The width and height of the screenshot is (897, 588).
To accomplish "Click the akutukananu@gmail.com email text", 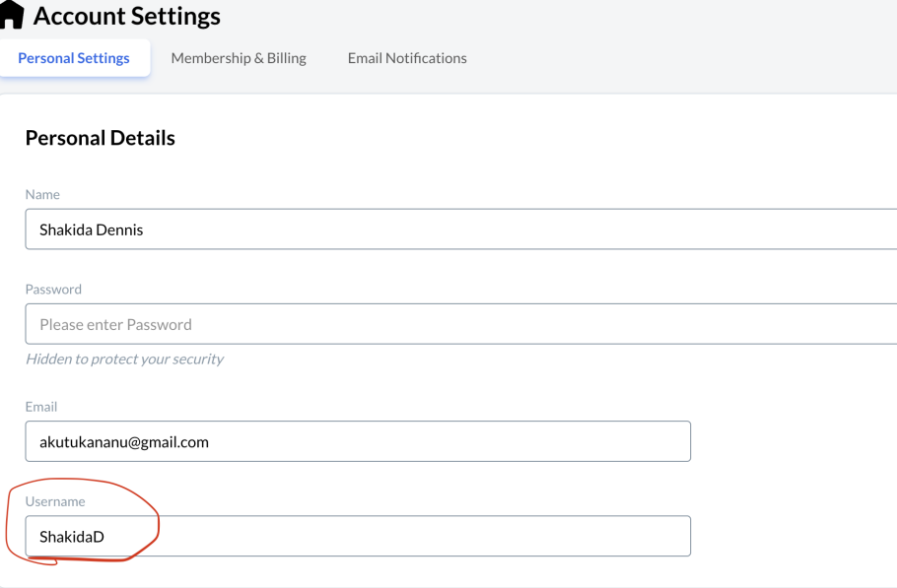I will click(x=124, y=442).
